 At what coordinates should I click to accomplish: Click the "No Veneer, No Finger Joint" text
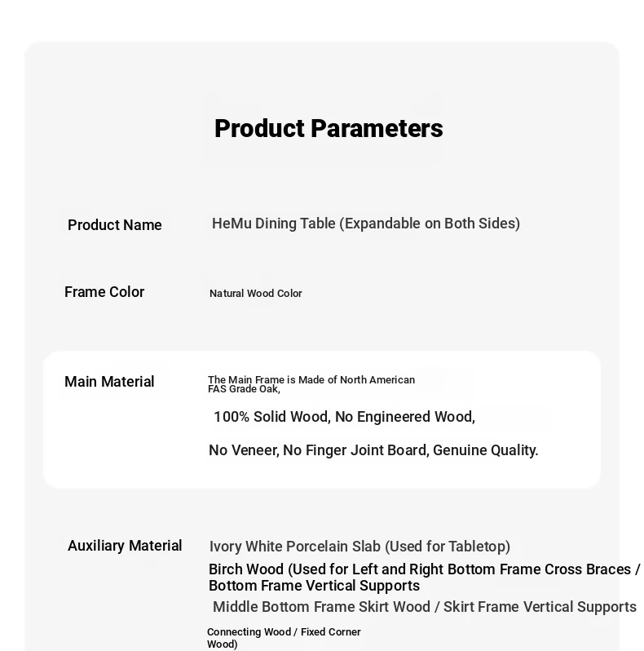(318, 450)
